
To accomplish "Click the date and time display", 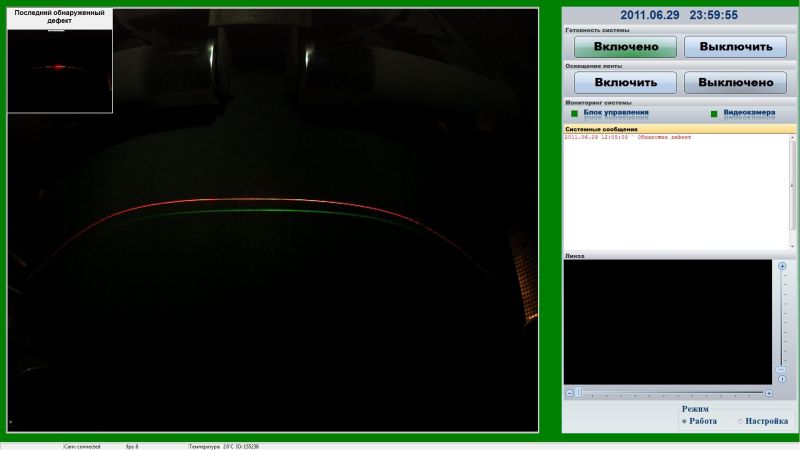I will pos(679,15).
